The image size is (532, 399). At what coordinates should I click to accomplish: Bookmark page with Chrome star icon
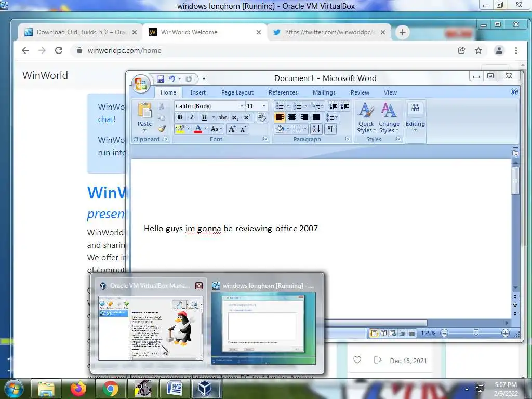pos(478,50)
